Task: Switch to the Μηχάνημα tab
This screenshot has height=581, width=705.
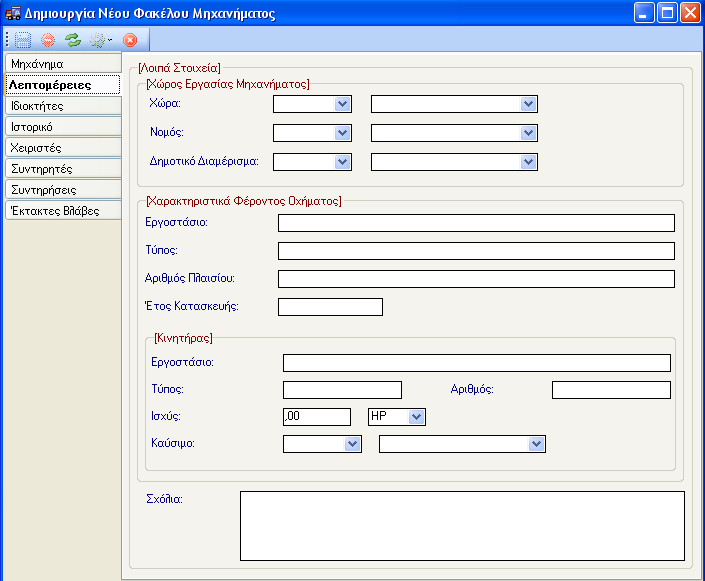Action: click(x=63, y=64)
